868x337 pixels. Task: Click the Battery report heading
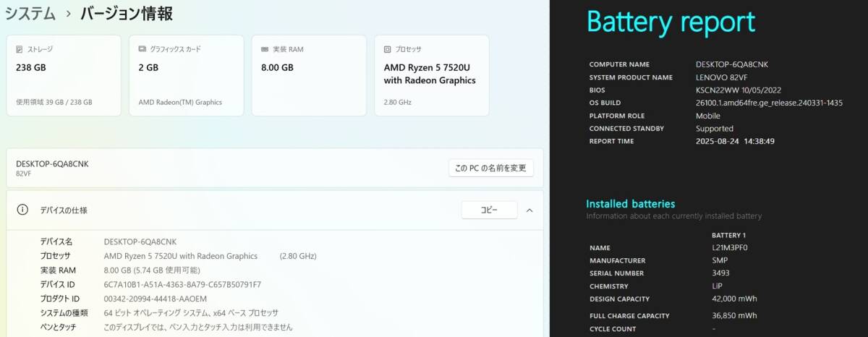point(671,22)
